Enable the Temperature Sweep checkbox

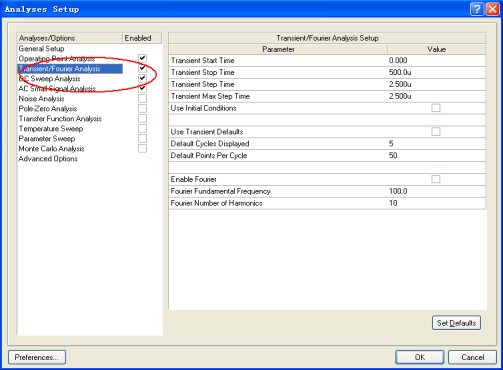coord(142,128)
